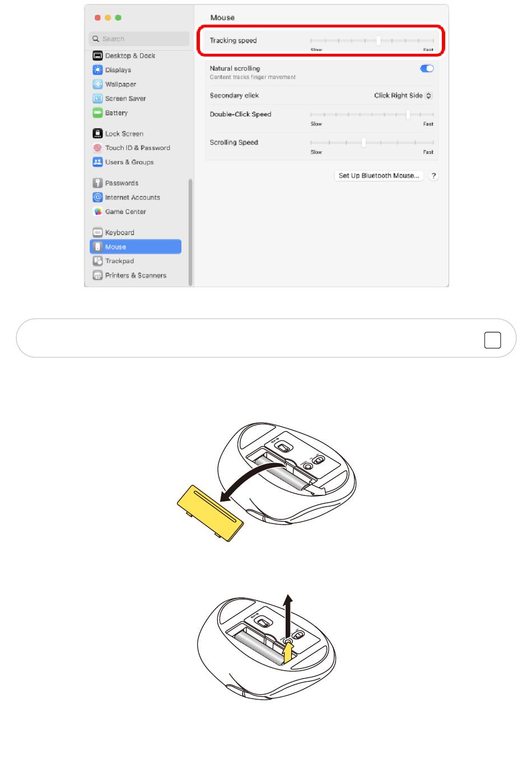
Task: Open the Desktop & Dock settings icon
Action: 97,55
